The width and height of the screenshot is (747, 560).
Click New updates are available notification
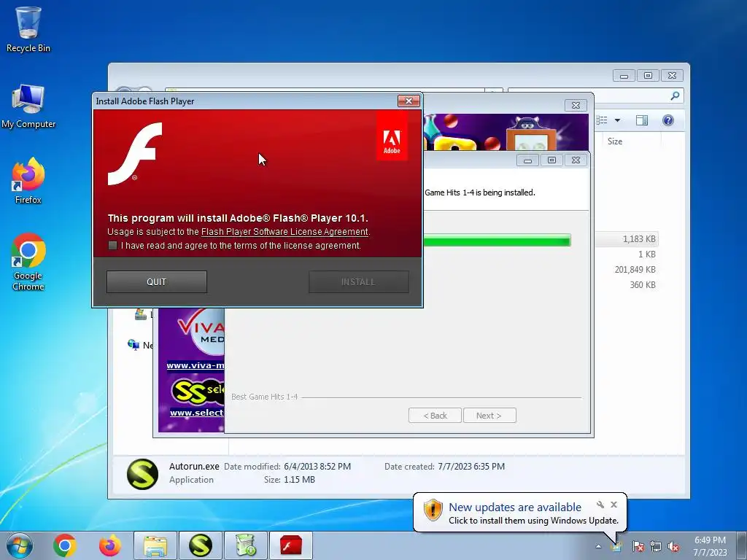coord(515,507)
